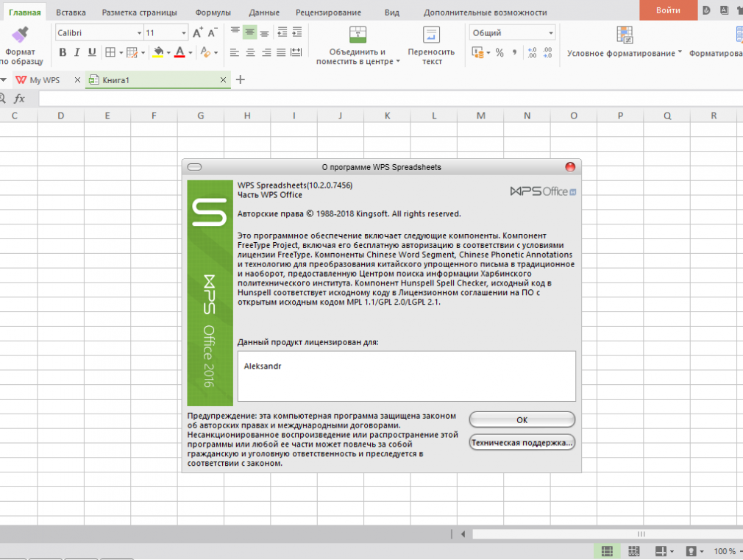Image resolution: width=743 pixels, height=560 pixels.
Task: Center text horizontally
Action: [250, 53]
